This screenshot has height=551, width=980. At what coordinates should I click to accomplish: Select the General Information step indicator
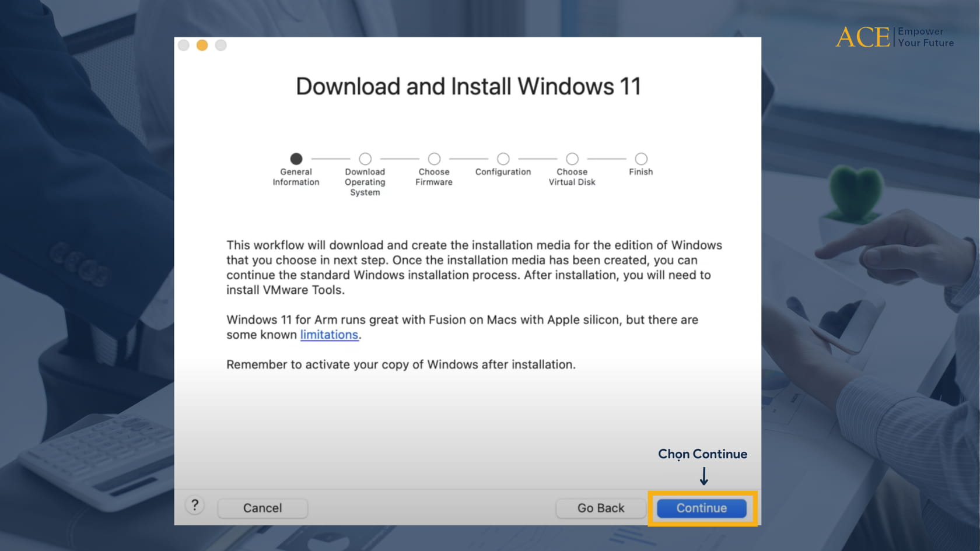(x=296, y=159)
